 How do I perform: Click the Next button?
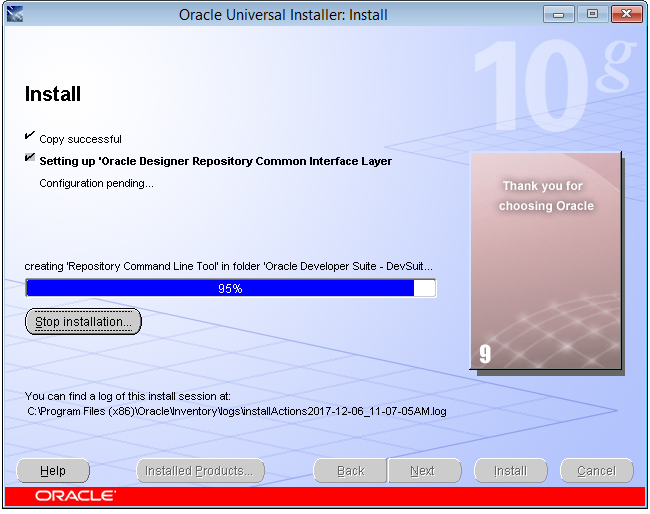click(x=424, y=471)
